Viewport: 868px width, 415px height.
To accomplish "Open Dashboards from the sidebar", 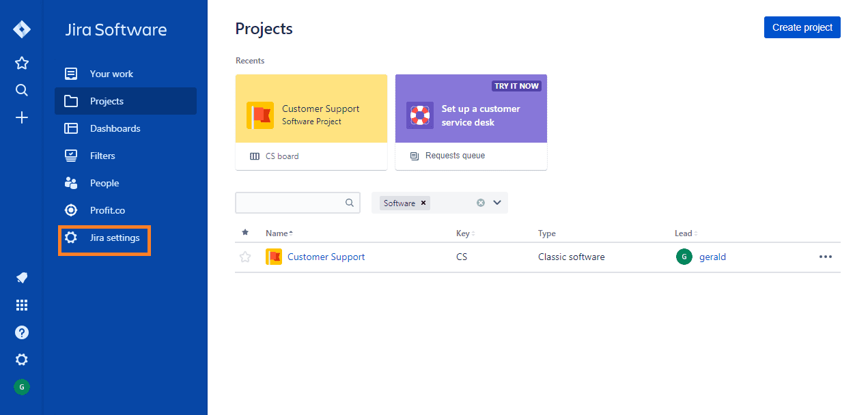I will point(126,128).
